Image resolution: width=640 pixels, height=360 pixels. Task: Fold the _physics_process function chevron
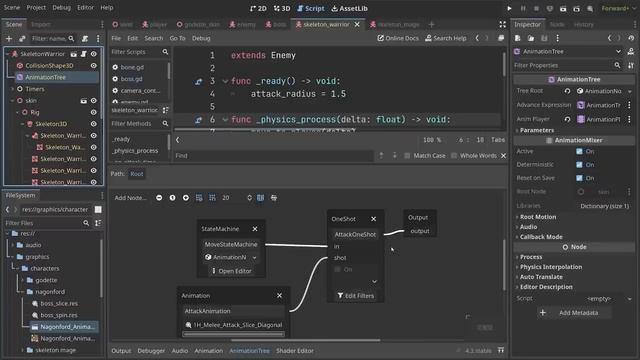(225, 120)
